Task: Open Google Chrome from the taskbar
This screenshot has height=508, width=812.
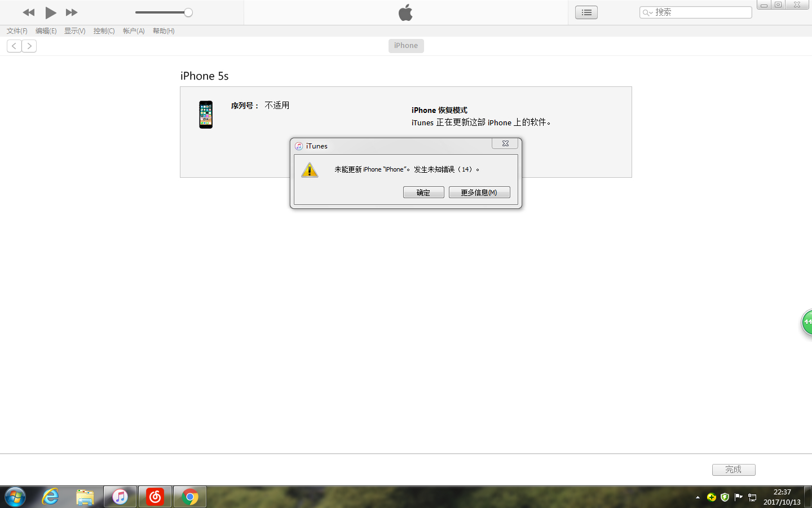Action: tap(190, 497)
